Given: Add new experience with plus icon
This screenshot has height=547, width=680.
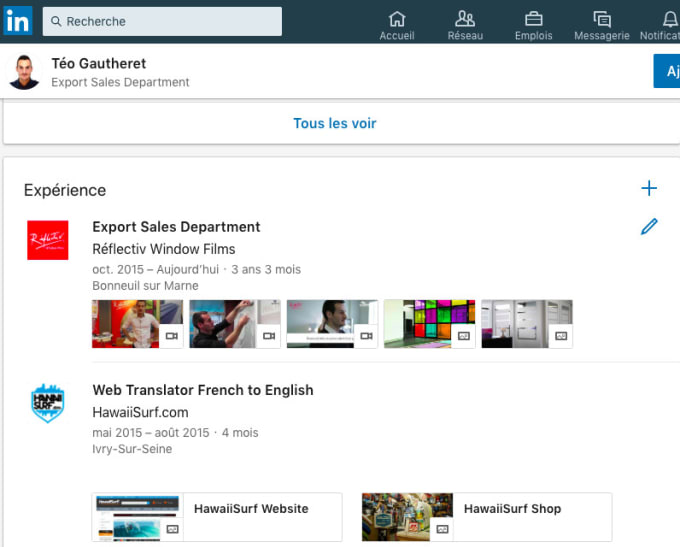Looking at the screenshot, I should (649, 188).
